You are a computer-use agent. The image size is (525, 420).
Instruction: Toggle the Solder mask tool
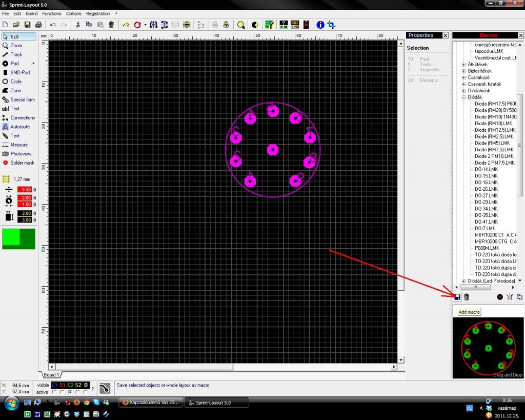click(x=18, y=163)
